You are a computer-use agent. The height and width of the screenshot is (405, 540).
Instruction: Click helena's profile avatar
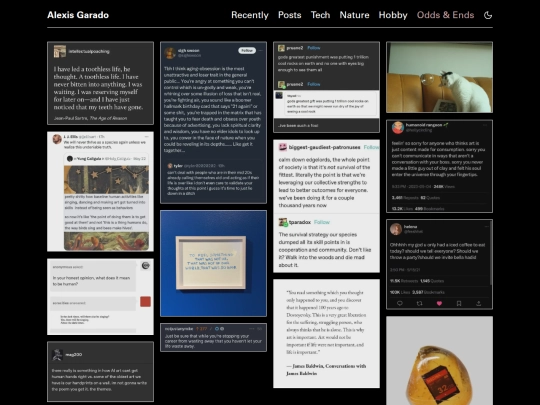(396, 229)
